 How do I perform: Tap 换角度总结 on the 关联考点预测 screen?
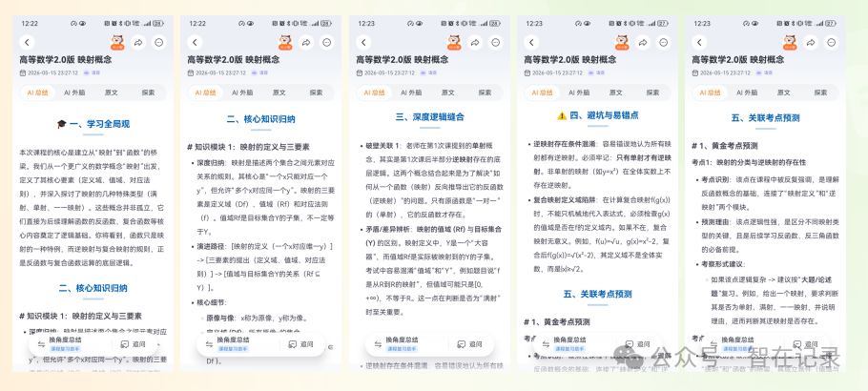(x=738, y=343)
